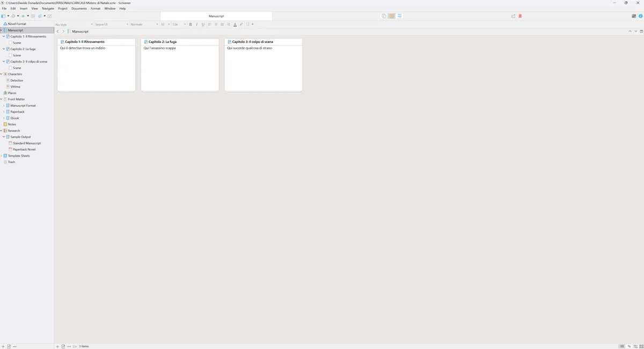The width and height of the screenshot is (644, 349).
Task: Switch to Corkboard view mode
Action: tap(392, 16)
